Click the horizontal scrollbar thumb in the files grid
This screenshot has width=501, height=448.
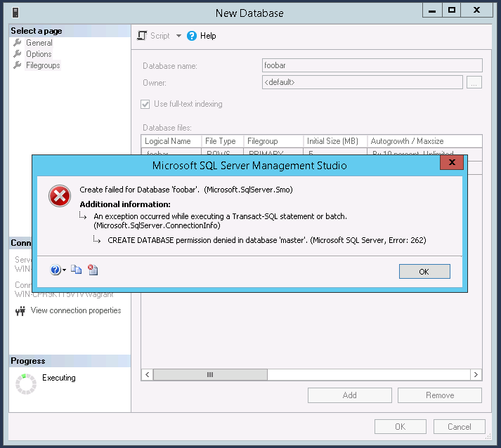(x=210, y=374)
